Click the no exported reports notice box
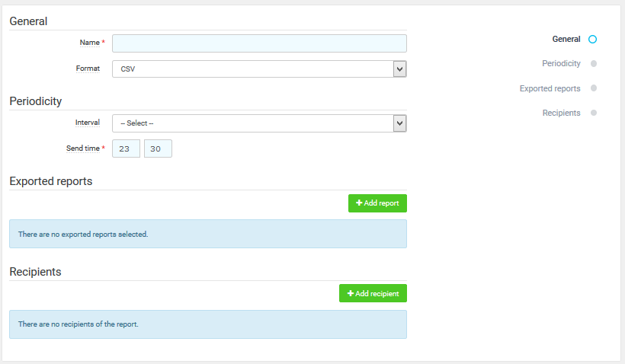The height and width of the screenshot is (364, 625). (x=207, y=234)
